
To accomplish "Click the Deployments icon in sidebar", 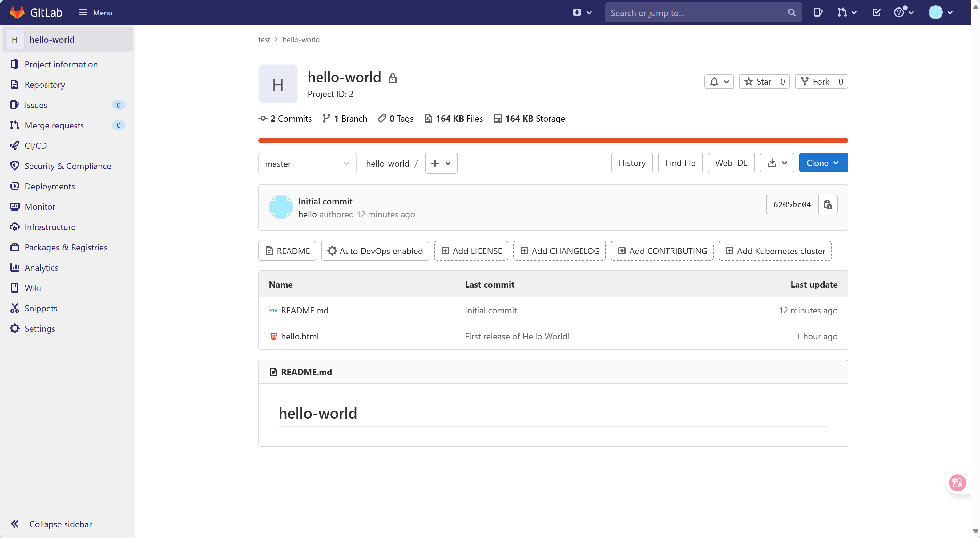I will 14,186.
